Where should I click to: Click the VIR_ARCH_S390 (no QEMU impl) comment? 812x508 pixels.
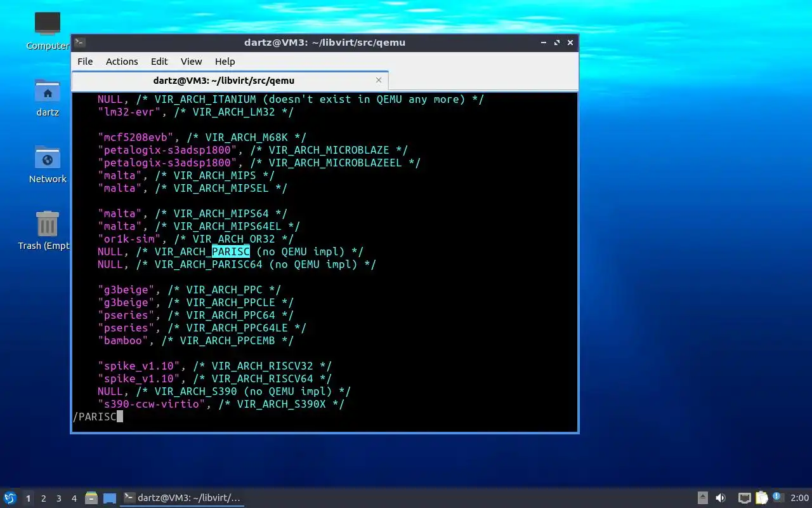(x=243, y=391)
